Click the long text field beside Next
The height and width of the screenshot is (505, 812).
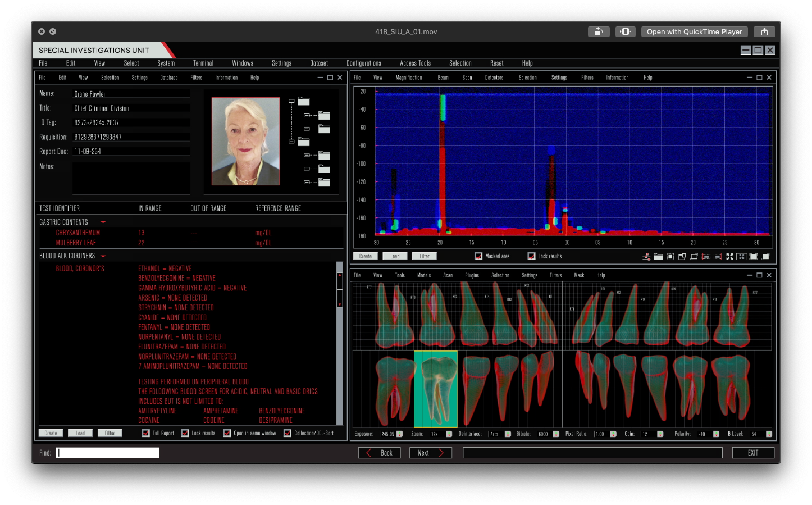click(592, 453)
